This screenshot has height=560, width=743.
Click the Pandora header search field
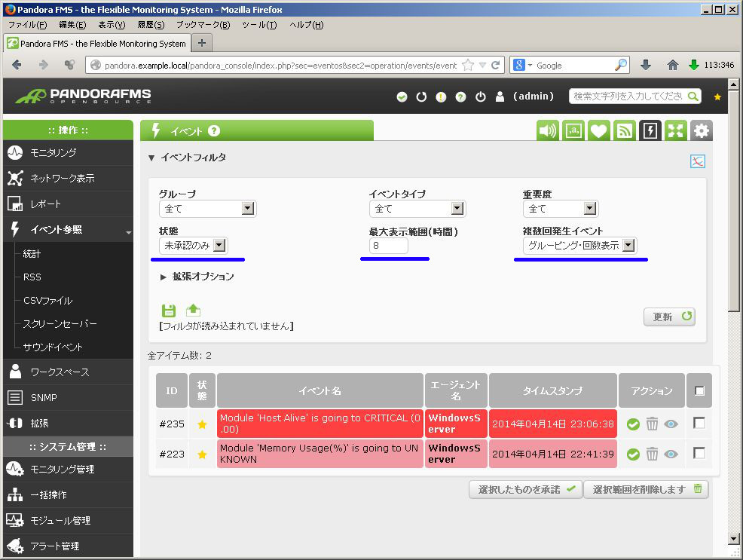(635, 96)
